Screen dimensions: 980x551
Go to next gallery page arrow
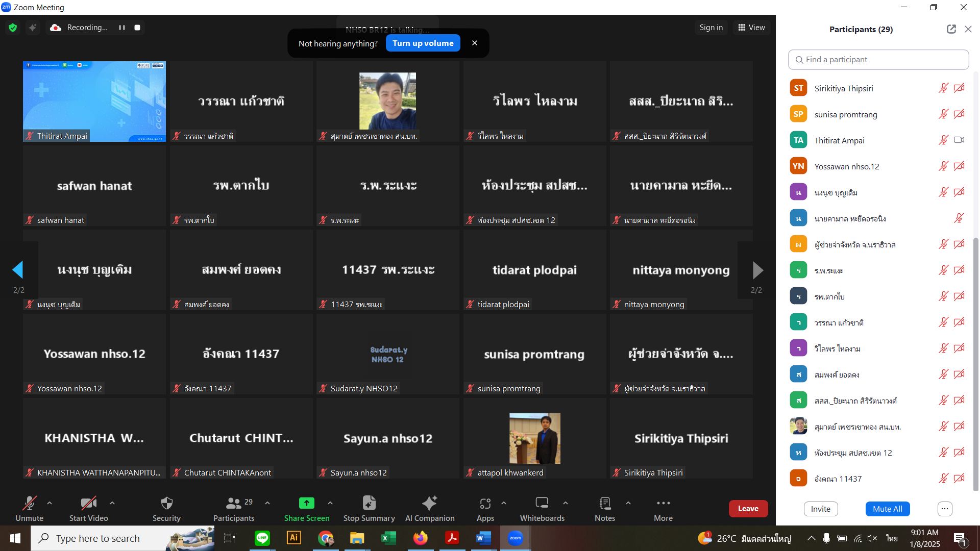(757, 270)
